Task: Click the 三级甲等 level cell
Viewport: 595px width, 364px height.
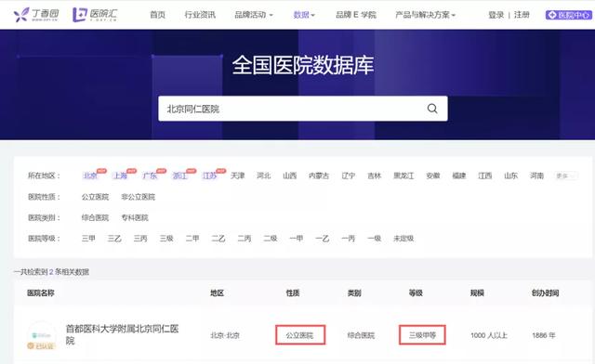Action: pos(422,335)
